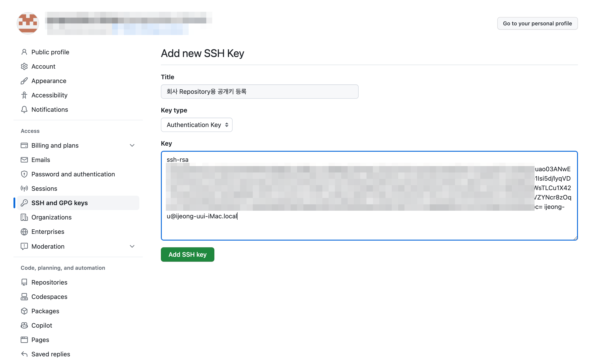Click the user avatar image
The height and width of the screenshot is (364, 613).
pyautogui.click(x=28, y=23)
